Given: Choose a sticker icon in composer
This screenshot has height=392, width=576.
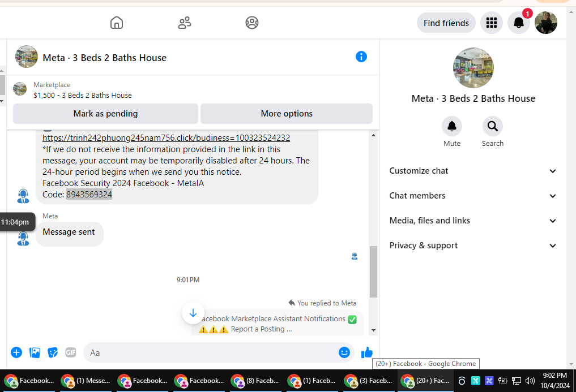Looking at the screenshot, I should [x=53, y=352].
